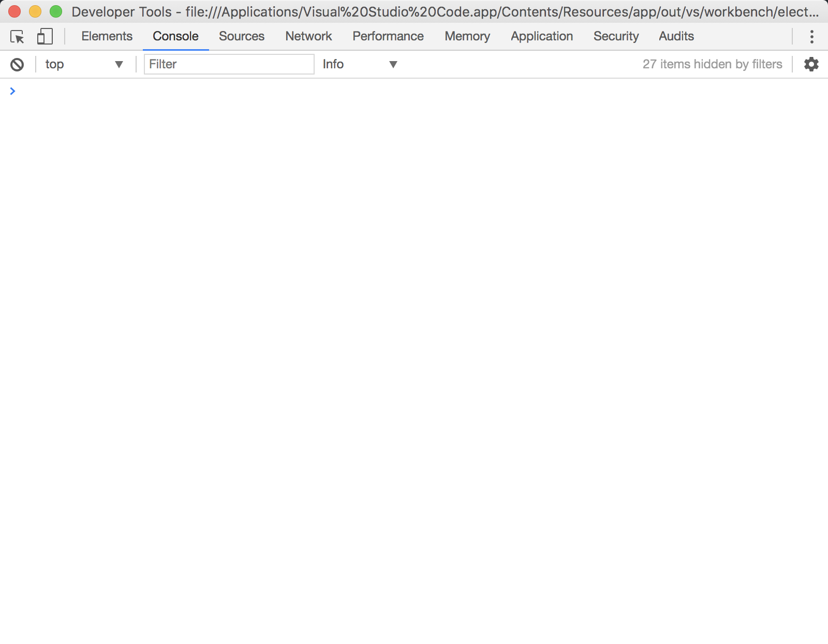Click the 27 items hidden by filters text

(713, 64)
